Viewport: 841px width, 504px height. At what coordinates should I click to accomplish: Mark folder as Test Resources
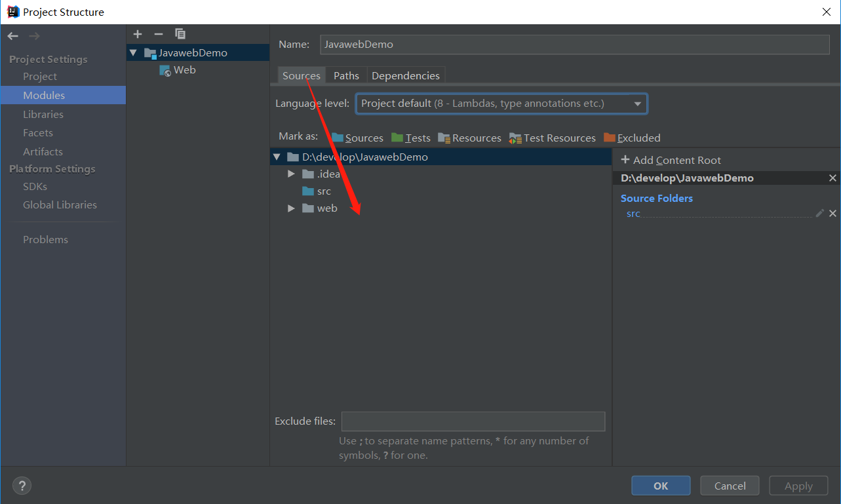coord(552,138)
